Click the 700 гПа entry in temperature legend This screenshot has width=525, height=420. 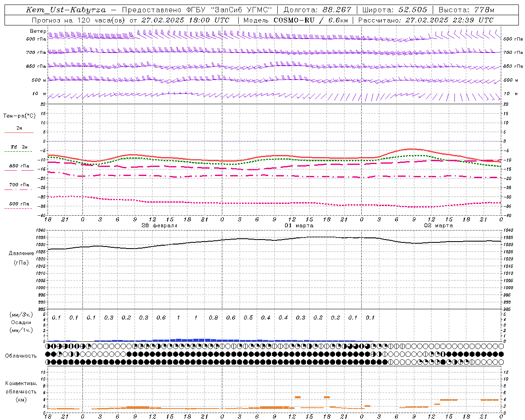(19, 185)
